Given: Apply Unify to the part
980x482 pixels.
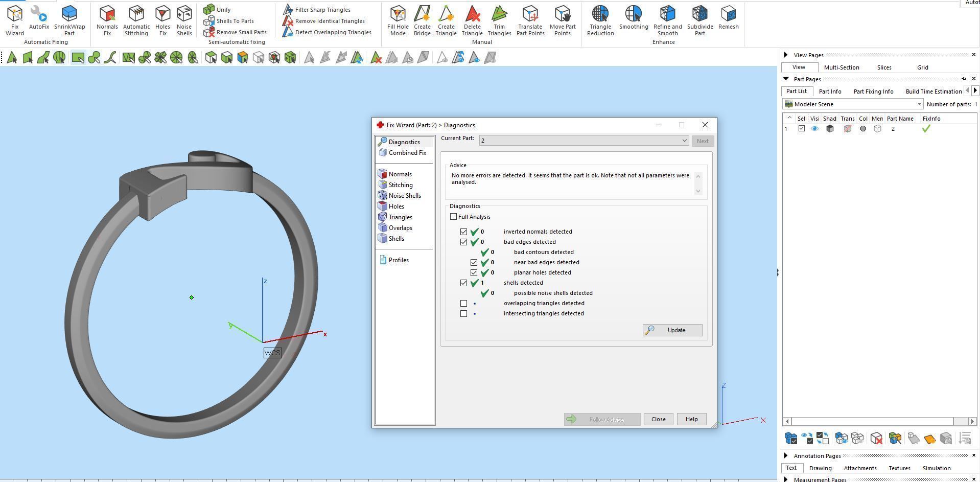Looking at the screenshot, I should (x=217, y=9).
